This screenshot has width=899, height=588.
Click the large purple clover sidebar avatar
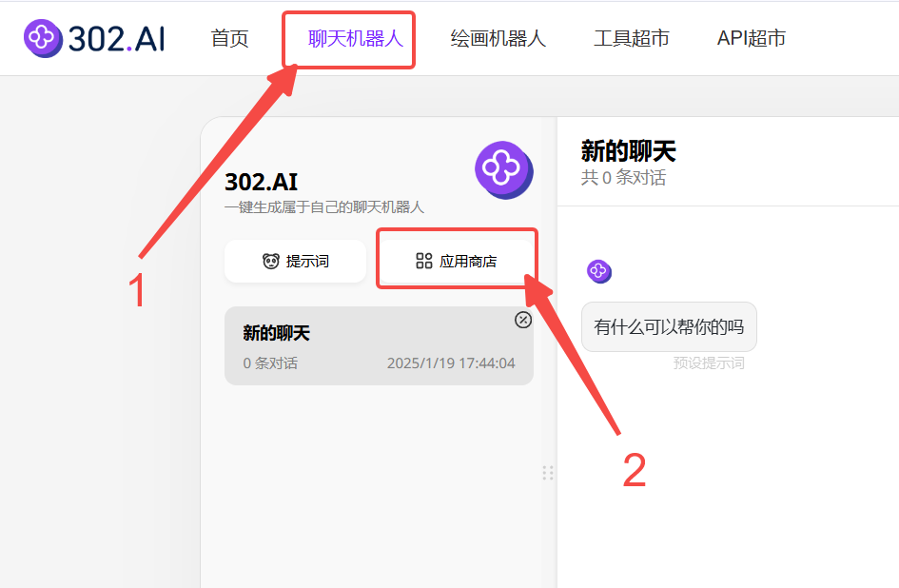click(x=504, y=170)
